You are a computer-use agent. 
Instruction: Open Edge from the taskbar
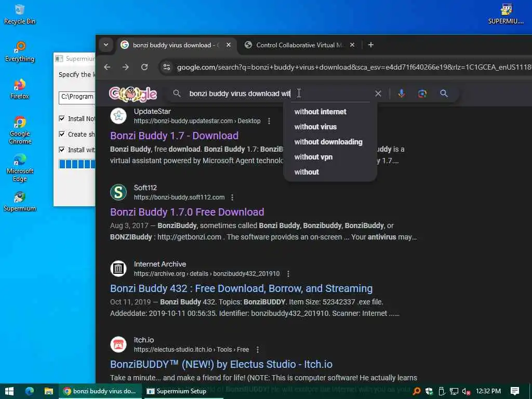coord(30,391)
